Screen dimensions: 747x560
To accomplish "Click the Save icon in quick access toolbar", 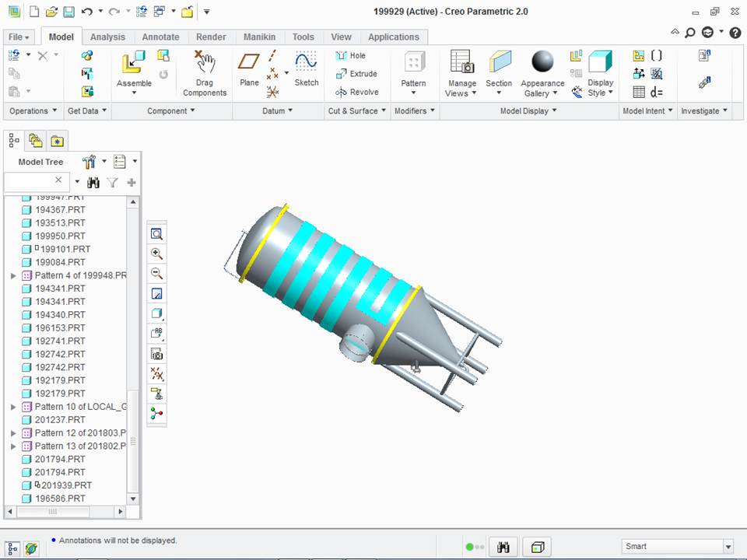I will 69,12.
